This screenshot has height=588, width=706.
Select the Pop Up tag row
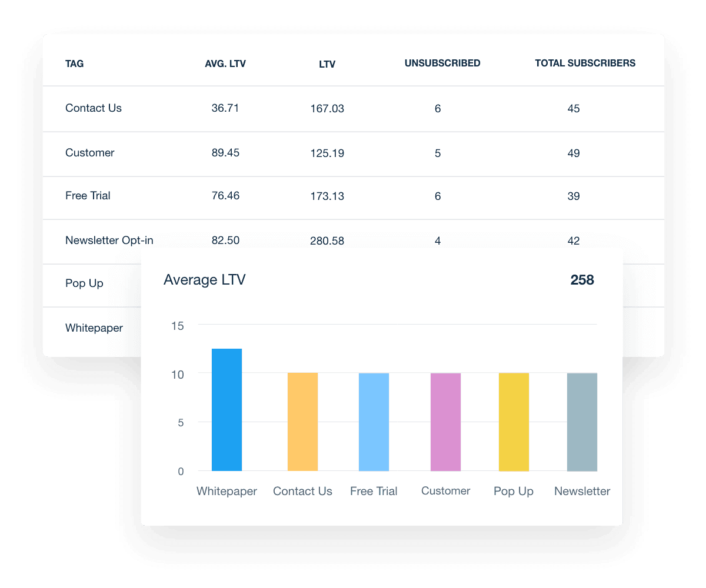(84, 283)
